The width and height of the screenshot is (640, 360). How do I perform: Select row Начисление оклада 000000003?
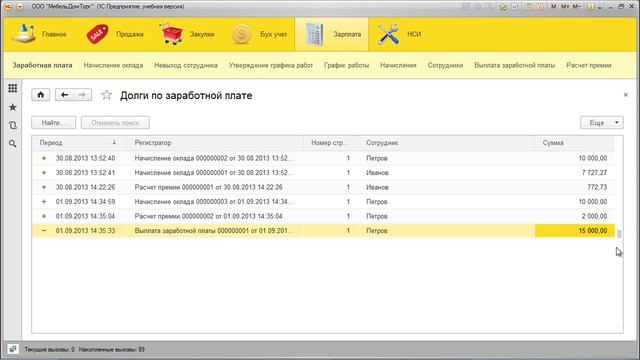pyautogui.click(x=323, y=202)
